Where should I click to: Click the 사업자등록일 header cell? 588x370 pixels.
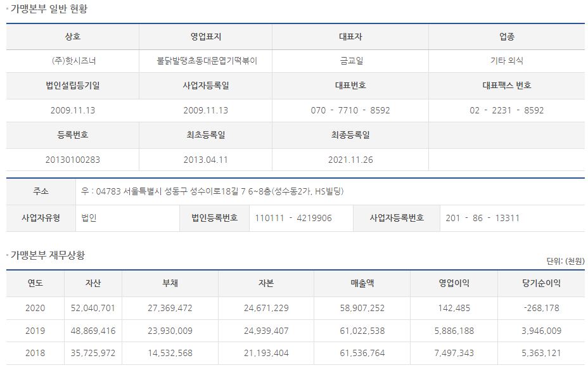[x=205, y=86]
